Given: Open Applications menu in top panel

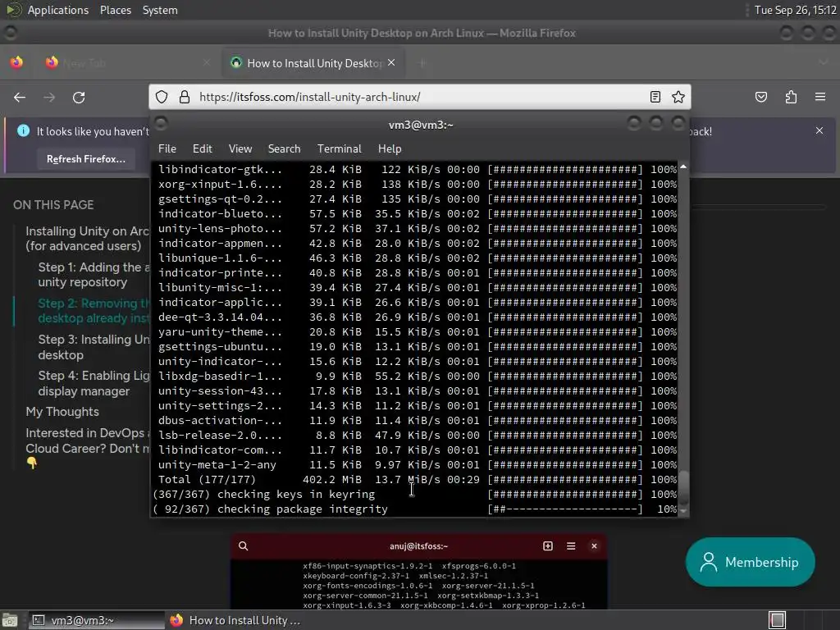Looking at the screenshot, I should click(x=58, y=10).
